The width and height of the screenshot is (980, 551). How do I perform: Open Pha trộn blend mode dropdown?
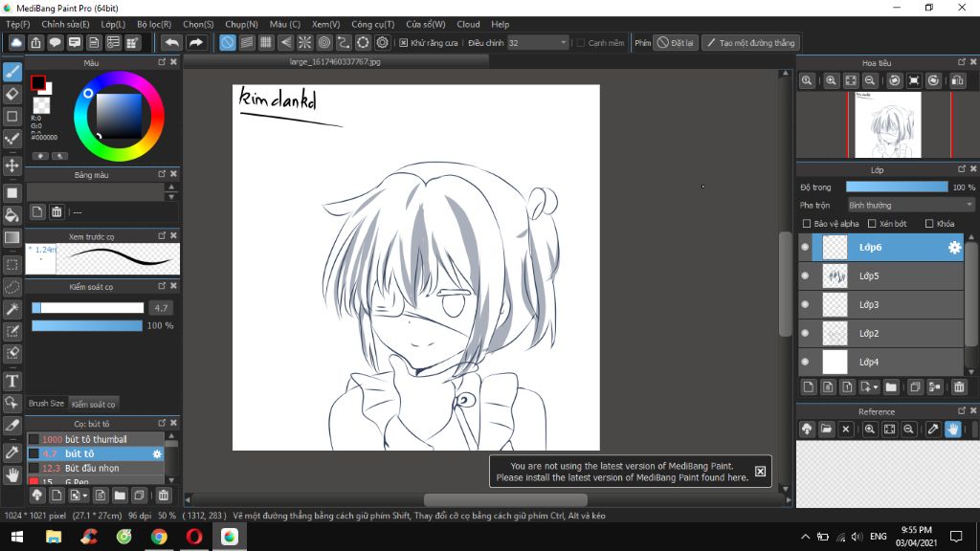[x=911, y=205]
